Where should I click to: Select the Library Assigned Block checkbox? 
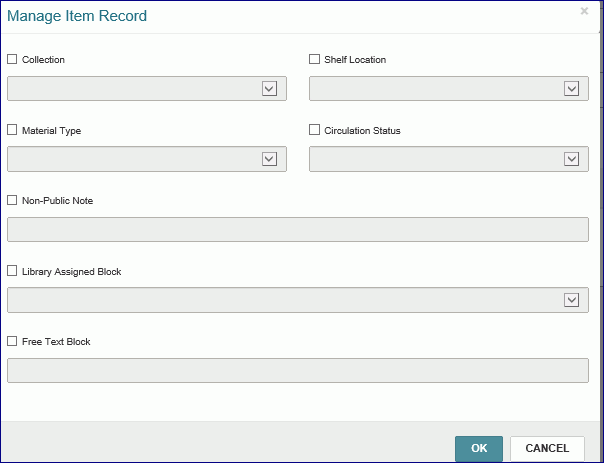[12, 271]
